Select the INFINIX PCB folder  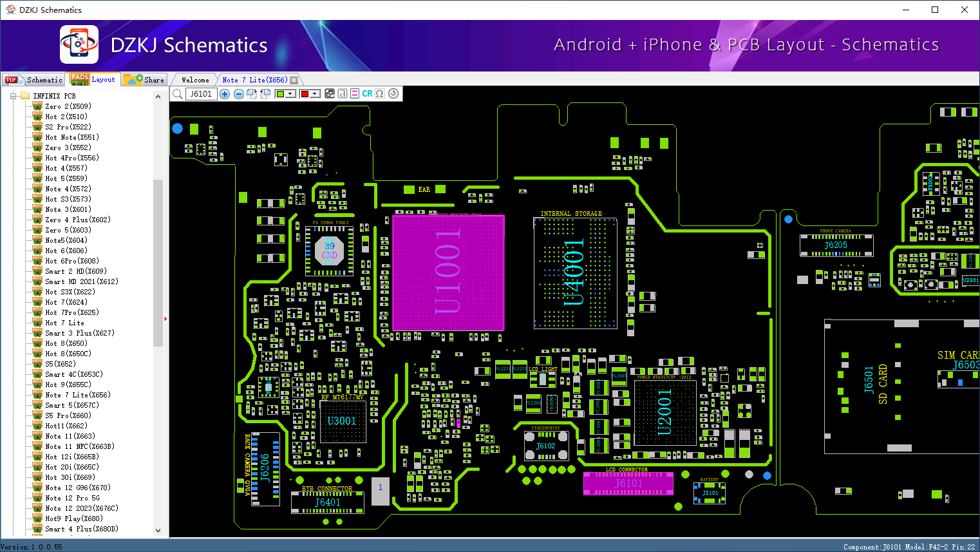(x=54, y=96)
